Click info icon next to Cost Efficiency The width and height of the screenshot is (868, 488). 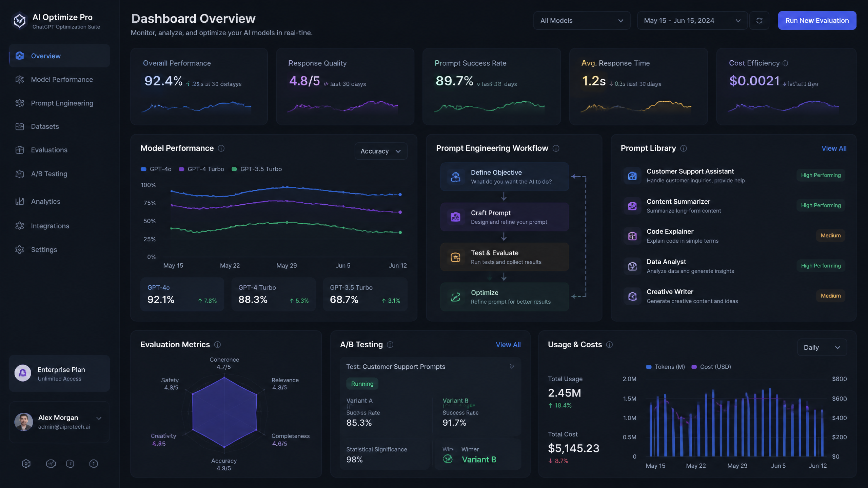click(785, 63)
